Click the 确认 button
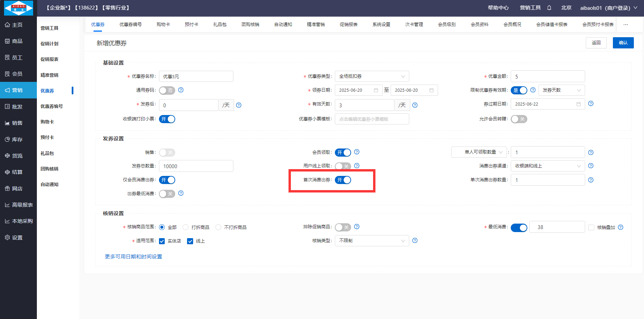 (623, 43)
